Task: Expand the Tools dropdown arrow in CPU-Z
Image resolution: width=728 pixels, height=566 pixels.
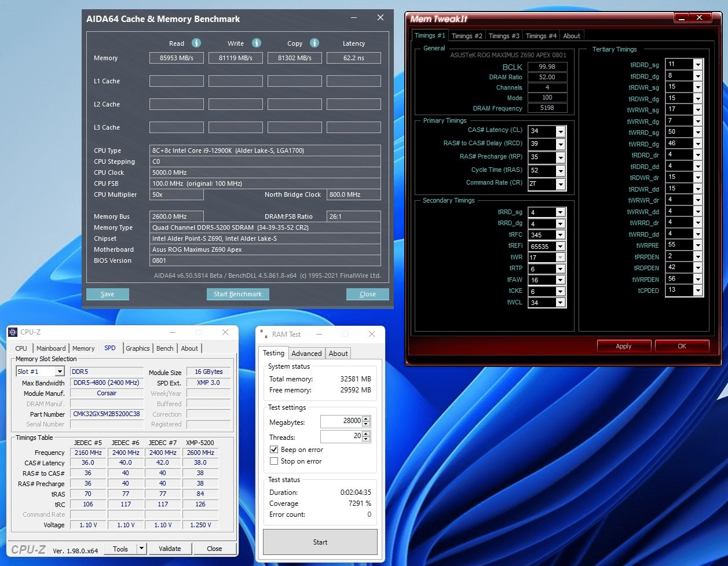Action: 141,549
